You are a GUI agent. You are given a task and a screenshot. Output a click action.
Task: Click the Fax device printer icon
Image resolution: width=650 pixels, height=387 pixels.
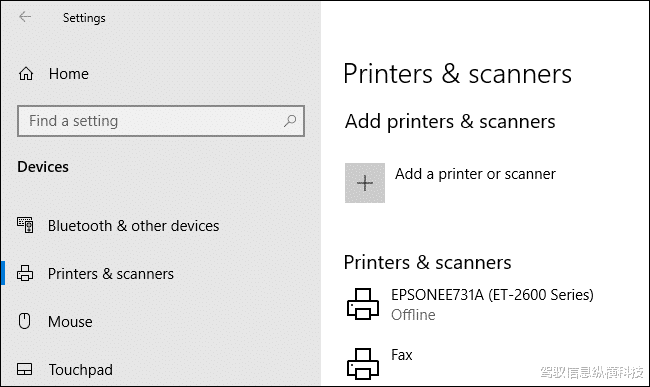(x=363, y=363)
